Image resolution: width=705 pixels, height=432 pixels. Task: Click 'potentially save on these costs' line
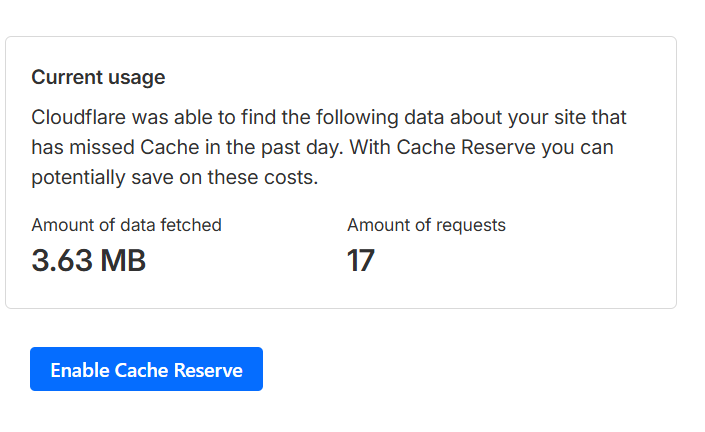click(x=174, y=179)
